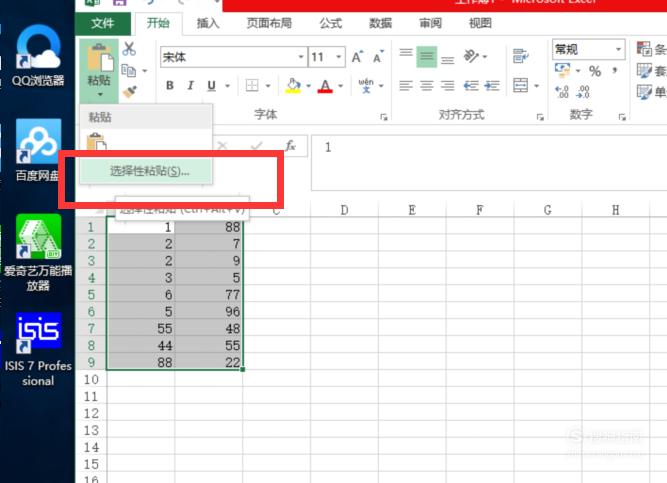Open number format dropdown 常规

point(619,49)
